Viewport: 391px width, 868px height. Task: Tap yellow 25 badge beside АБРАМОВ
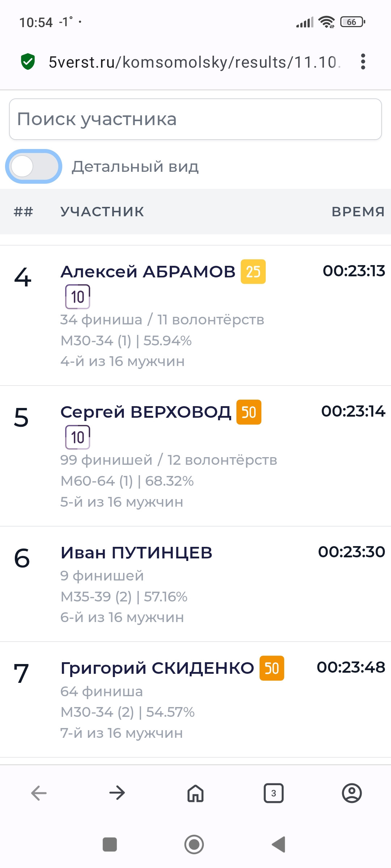(x=253, y=272)
